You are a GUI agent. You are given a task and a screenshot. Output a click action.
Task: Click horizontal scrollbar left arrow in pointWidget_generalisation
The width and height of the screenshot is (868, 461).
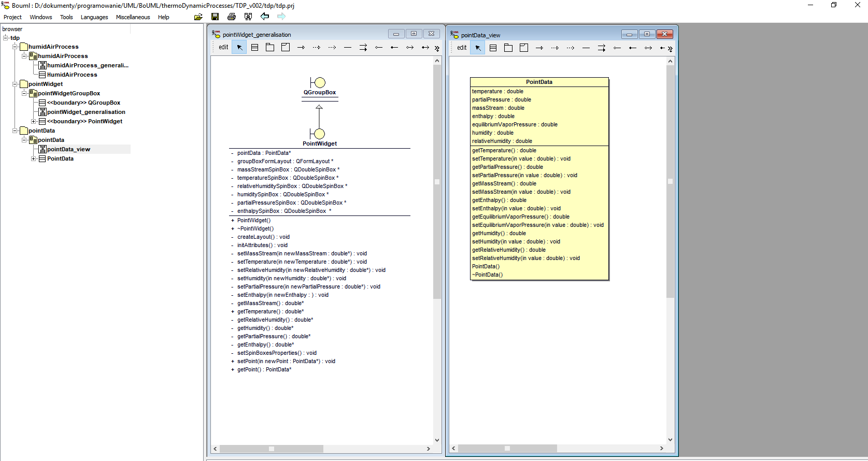click(x=216, y=449)
